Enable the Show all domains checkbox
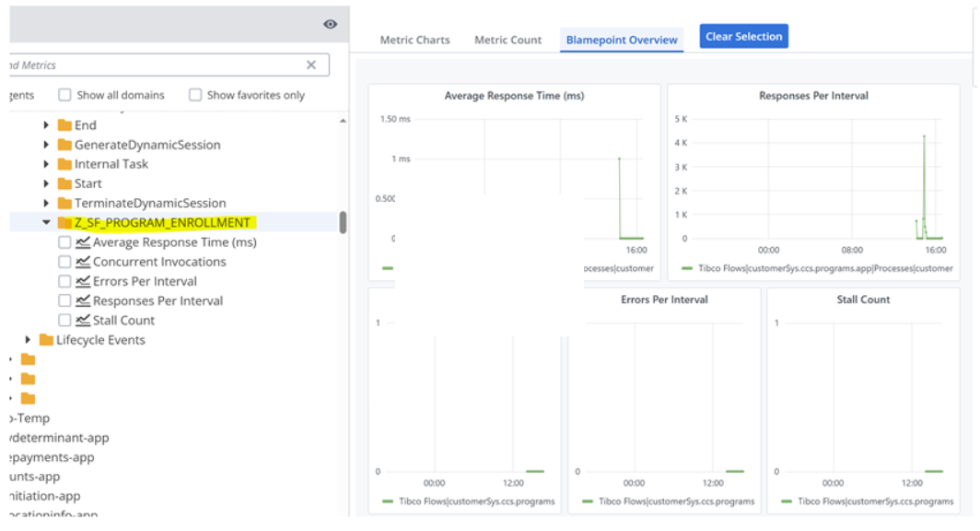Screen dimensions: 980x531 point(64,95)
